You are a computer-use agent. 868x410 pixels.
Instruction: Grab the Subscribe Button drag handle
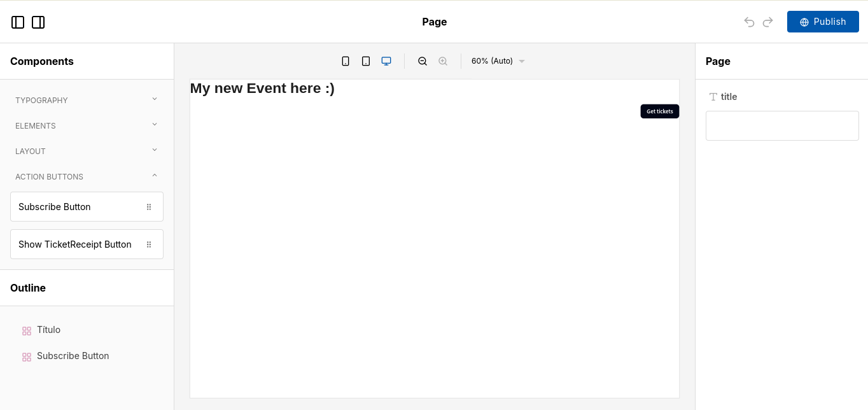tap(149, 207)
